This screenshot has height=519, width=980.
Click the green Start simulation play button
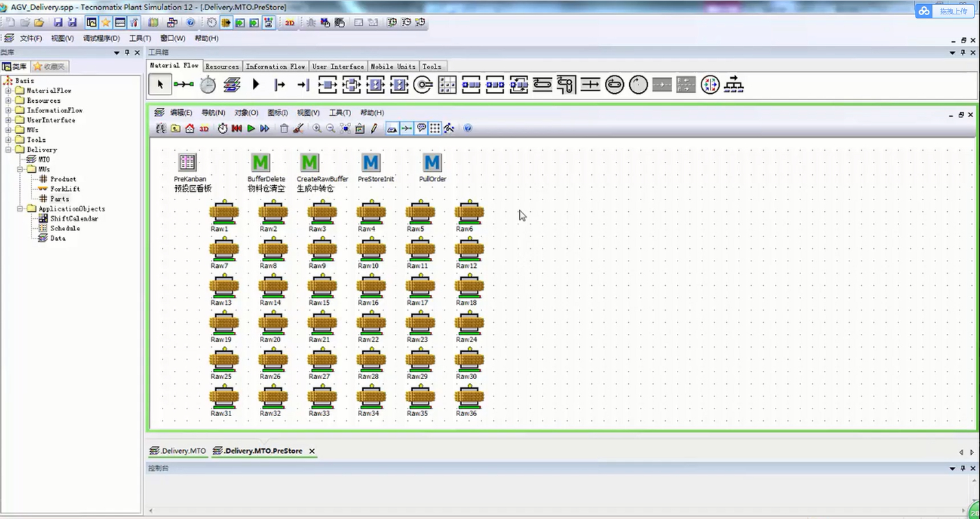point(251,128)
